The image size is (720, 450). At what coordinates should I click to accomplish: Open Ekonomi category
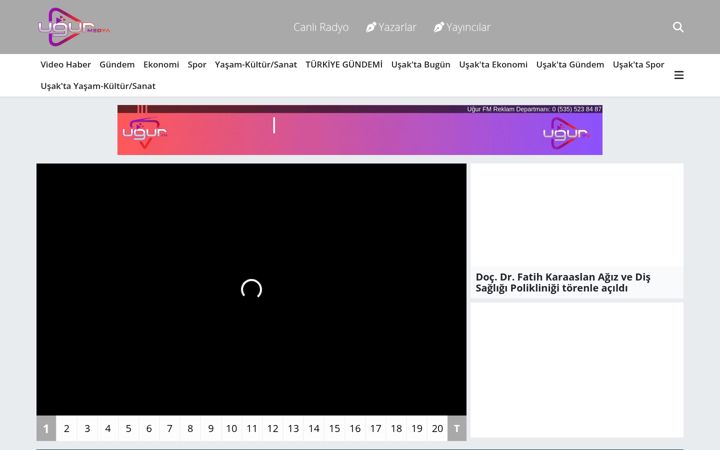click(161, 65)
